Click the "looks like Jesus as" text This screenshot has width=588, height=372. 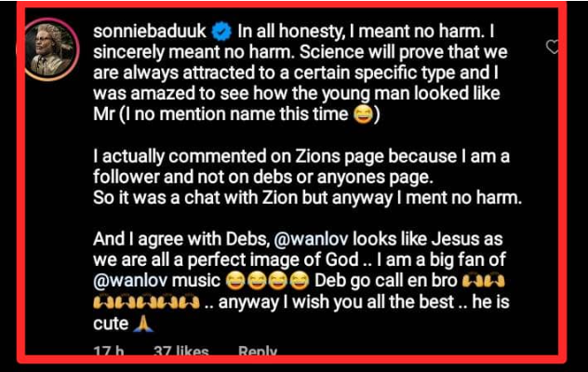[427, 239]
